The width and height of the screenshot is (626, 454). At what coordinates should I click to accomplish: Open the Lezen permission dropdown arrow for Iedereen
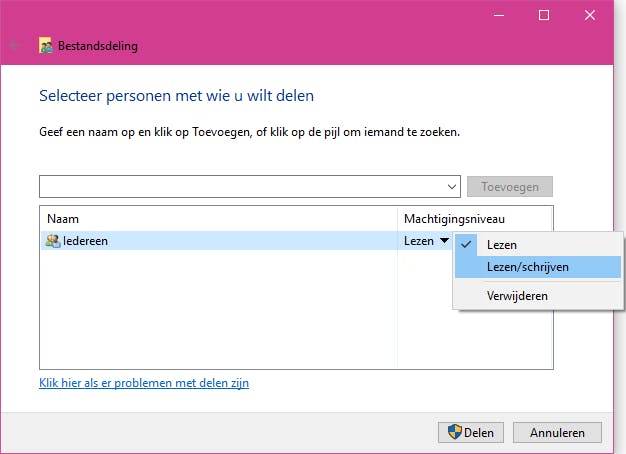pos(444,241)
